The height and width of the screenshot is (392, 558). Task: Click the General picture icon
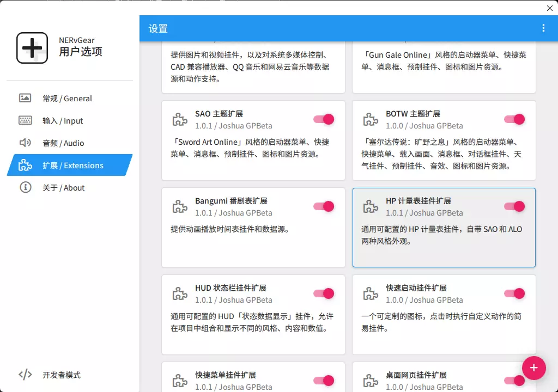tap(25, 98)
